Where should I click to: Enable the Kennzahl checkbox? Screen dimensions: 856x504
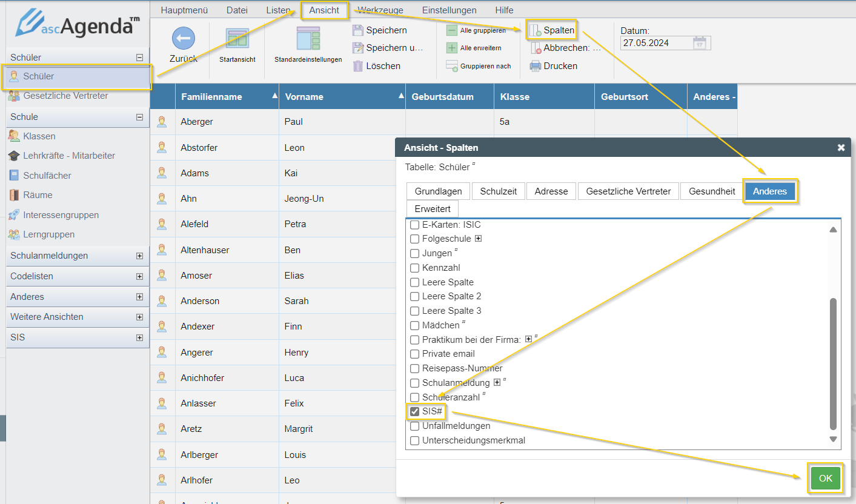415,268
